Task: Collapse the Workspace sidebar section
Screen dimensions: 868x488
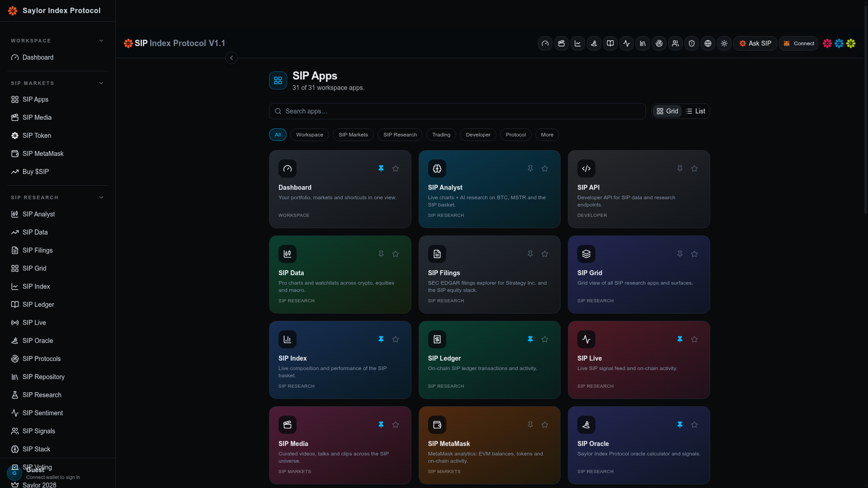Action: coord(101,41)
